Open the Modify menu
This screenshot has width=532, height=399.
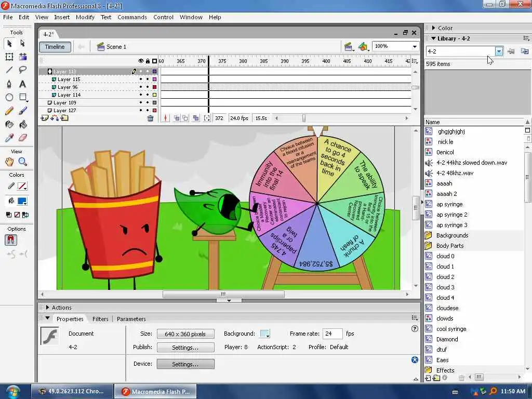tap(85, 17)
